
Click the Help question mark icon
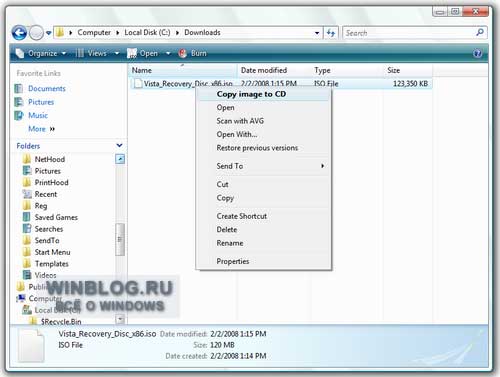point(477,53)
